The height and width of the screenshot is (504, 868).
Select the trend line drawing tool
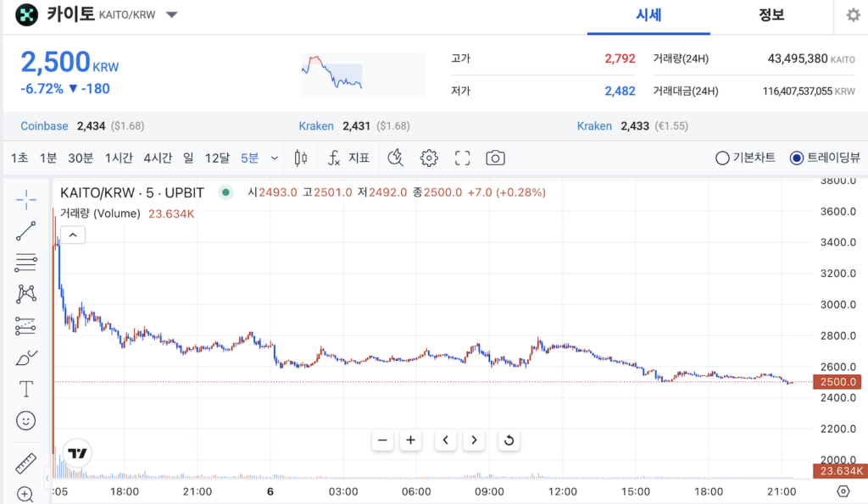coord(26,231)
